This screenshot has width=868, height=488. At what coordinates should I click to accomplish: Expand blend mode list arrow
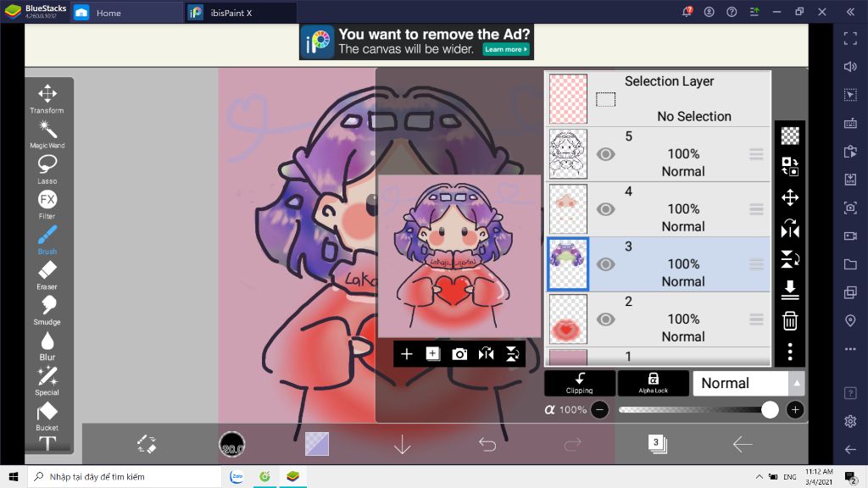point(797,383)
